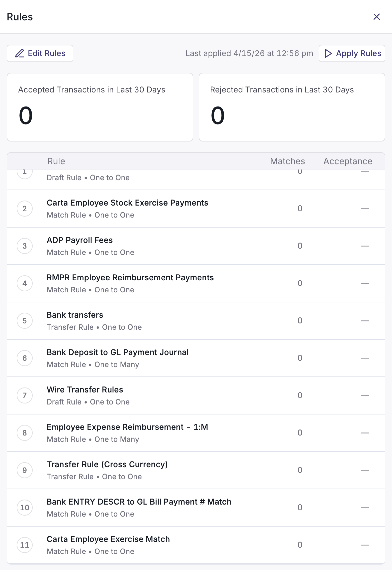Click the number 5 circle badge
392x570 pixels.
pyautogui.click(x=25, y=321)
